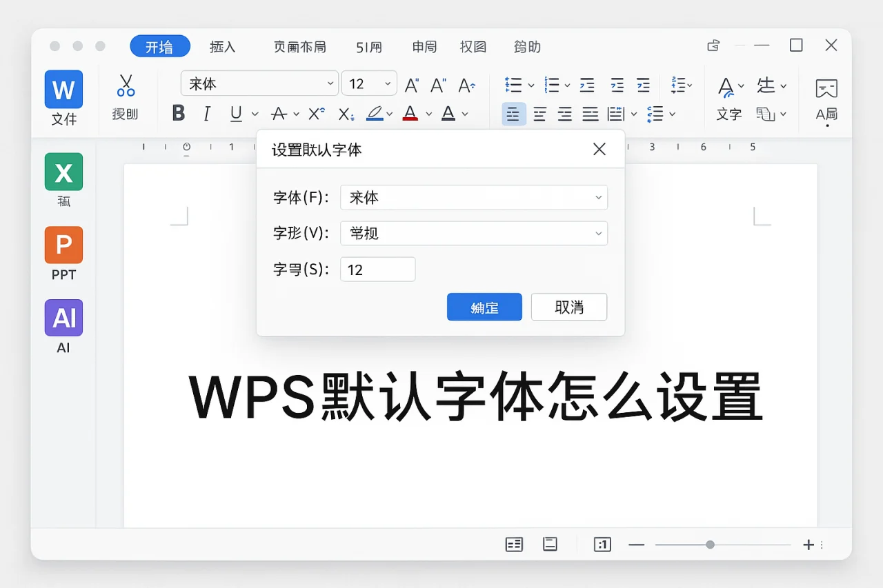Select the bold formatting icon
883x588 pixels.
tap(178, 113)
